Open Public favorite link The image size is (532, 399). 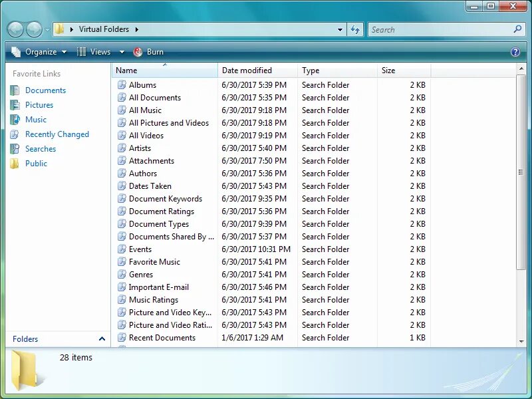pos(36,163)
